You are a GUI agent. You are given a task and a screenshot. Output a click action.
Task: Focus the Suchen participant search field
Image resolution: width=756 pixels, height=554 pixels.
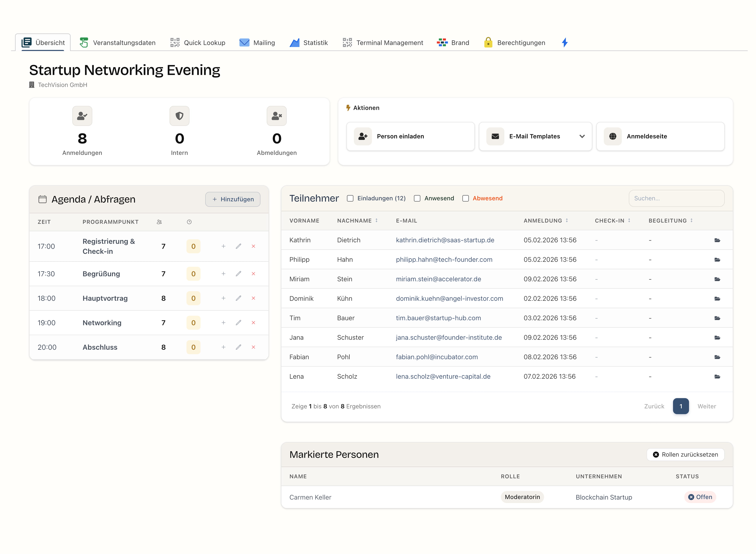click(x=676, y=198)
